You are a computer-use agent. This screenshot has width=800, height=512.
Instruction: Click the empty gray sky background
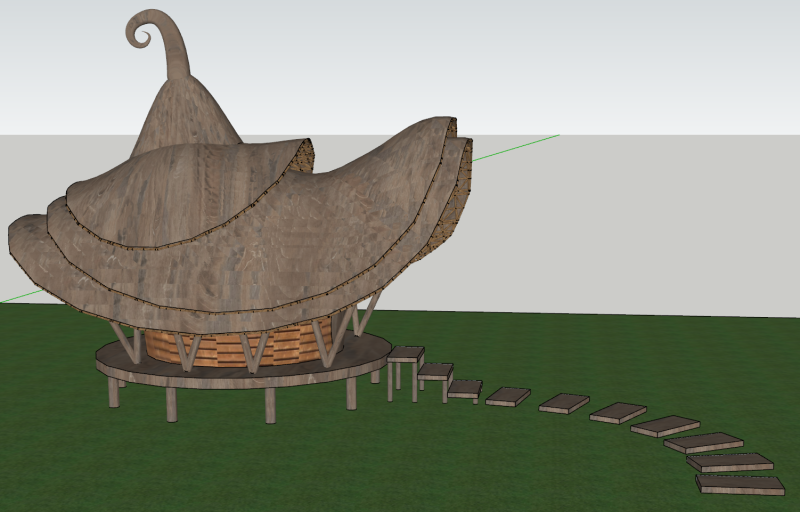[600, 60]
